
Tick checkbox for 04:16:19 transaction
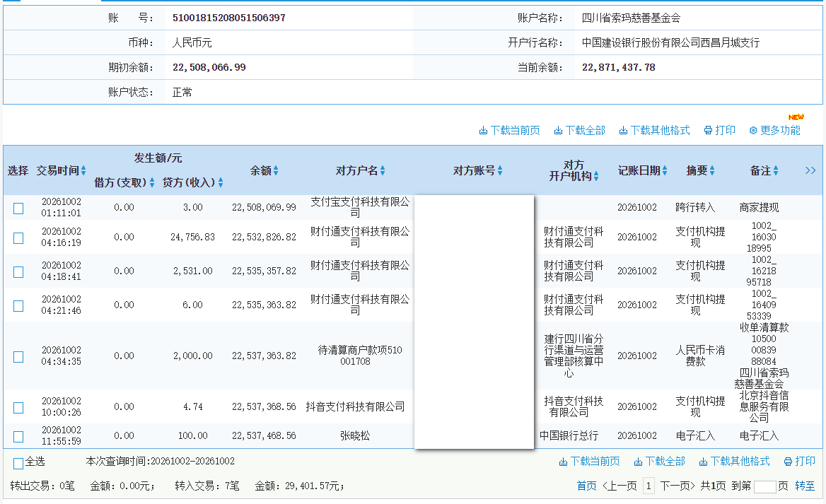coord(18,238)
